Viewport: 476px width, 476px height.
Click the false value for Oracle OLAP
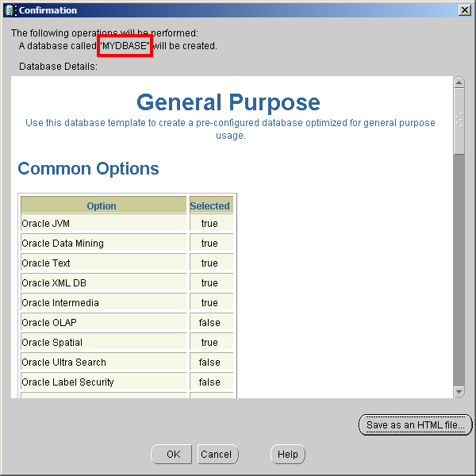click(x=211, y=322)
